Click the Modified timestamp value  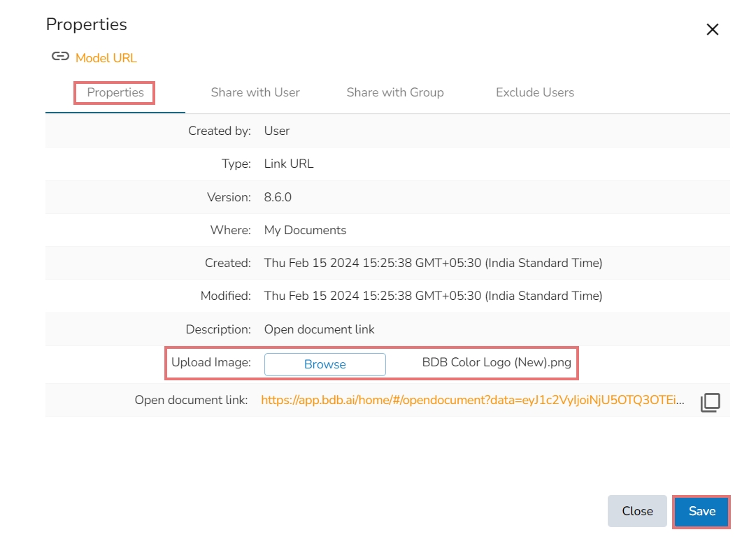pos(433,296)
